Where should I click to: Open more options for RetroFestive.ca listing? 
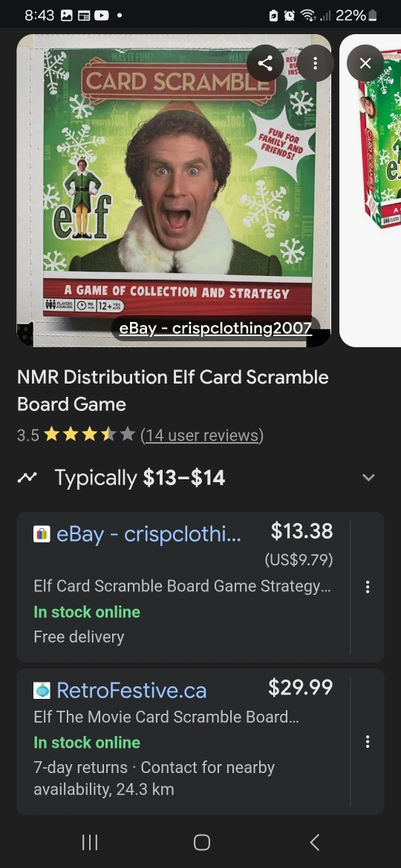368,742
